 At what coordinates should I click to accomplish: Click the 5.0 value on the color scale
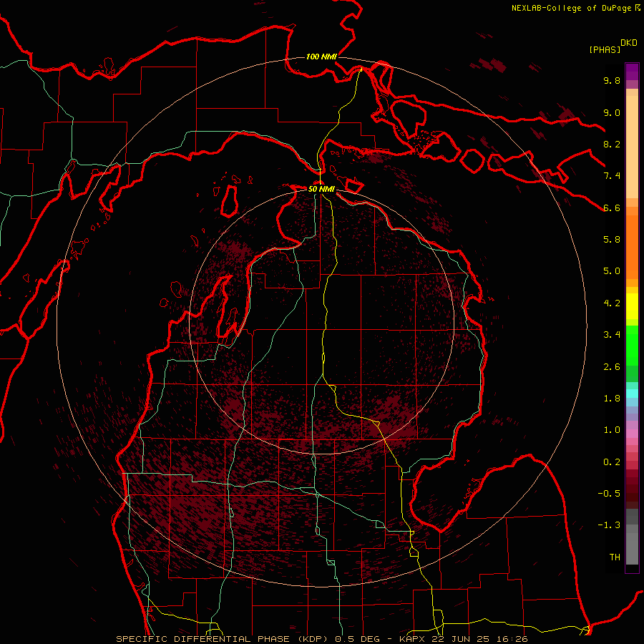[x=612, y=271]
